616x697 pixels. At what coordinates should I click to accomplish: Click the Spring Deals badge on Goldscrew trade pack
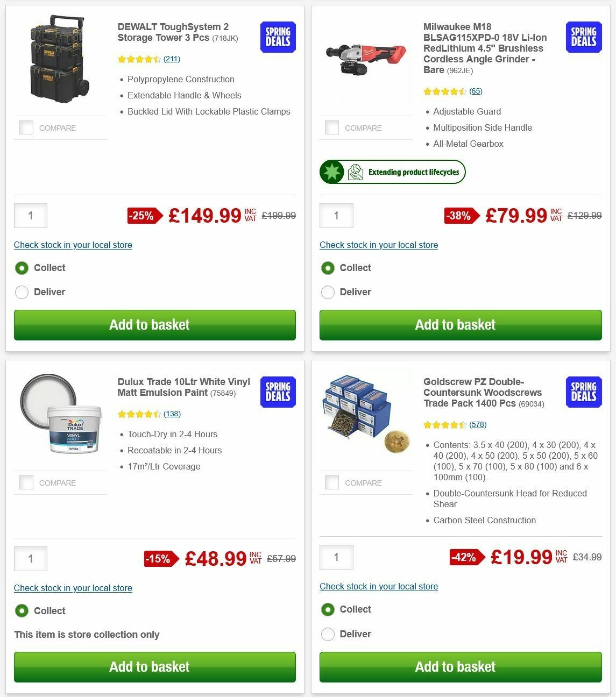tap(583, 392)
